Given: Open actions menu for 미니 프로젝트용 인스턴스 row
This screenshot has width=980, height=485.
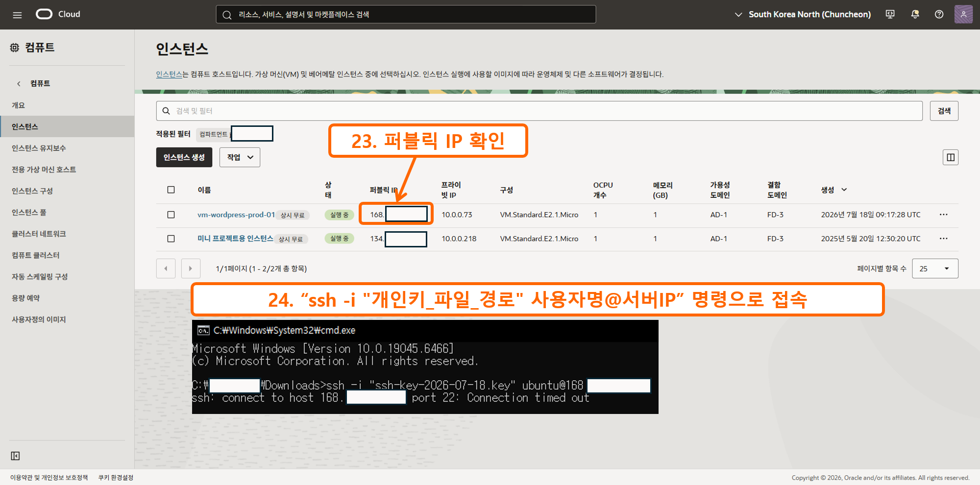Looking at the screenshot, I should tap(944, 239).
